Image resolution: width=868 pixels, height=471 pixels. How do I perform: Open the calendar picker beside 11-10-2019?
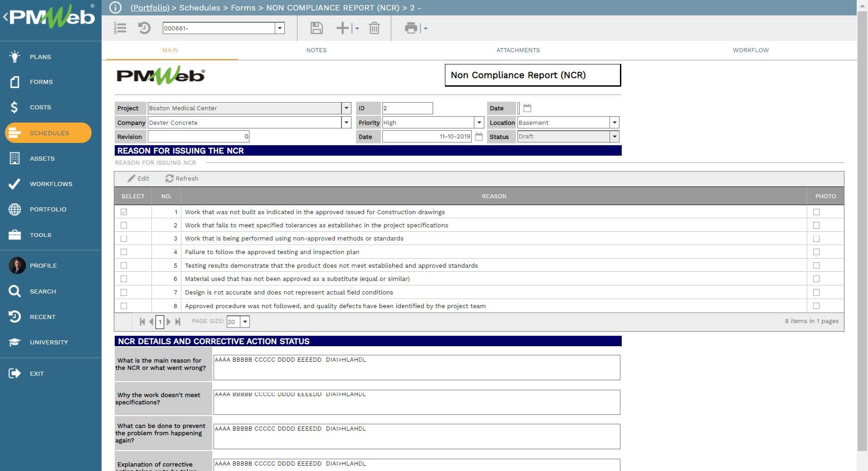(x=479, y=137)
